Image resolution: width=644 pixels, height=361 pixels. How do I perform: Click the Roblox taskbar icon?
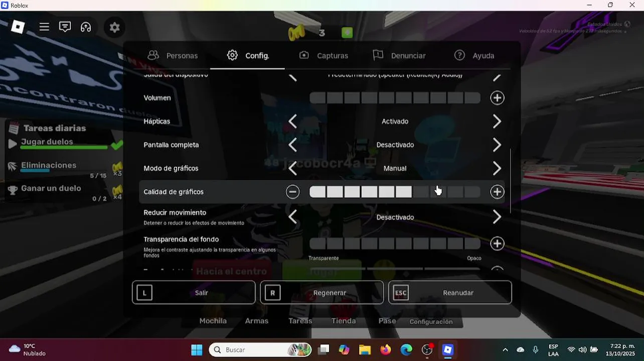point(448,349)
